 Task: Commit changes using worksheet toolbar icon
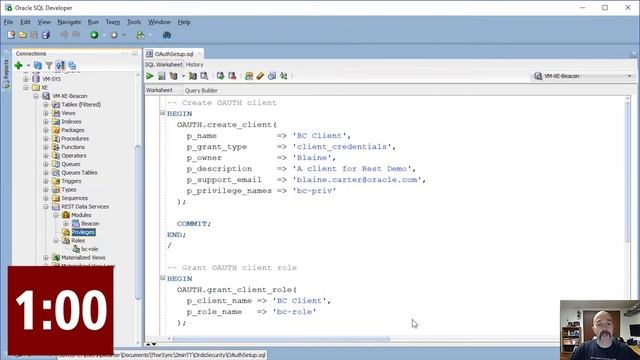coord(220,76)
